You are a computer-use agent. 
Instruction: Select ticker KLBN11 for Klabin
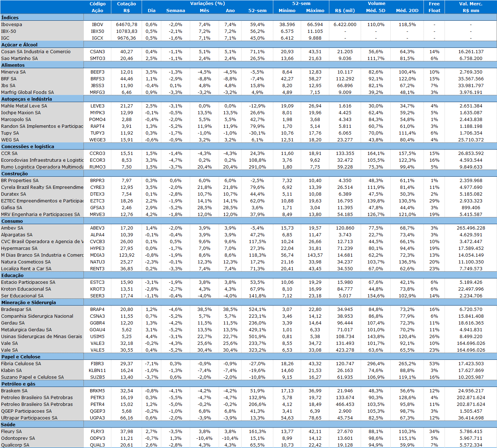point(97,371)
